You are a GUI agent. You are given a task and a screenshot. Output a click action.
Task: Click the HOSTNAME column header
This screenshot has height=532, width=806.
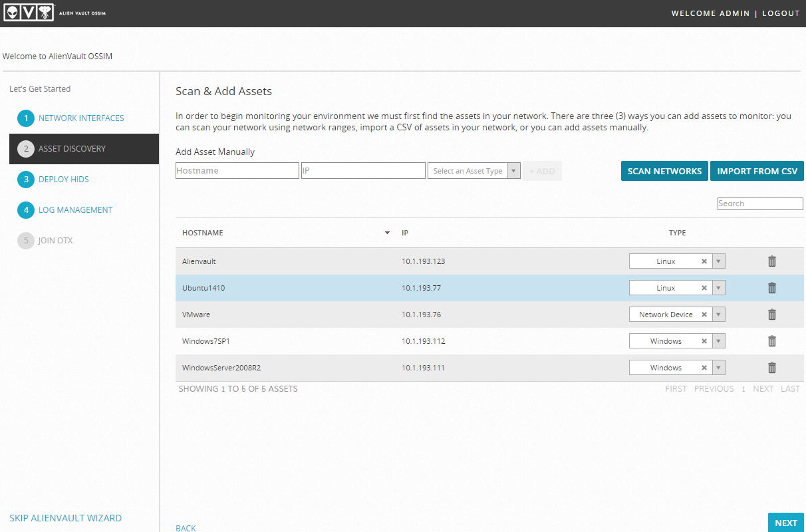click(203, 233)
